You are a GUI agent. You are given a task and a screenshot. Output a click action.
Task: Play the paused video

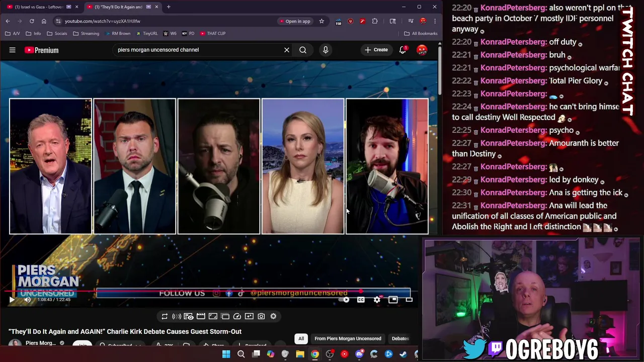coord(12,300)
